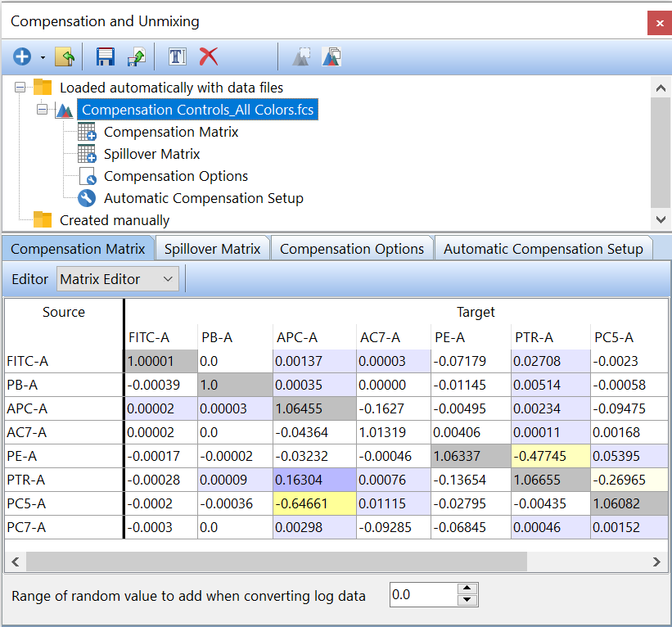Collapse the 'Loaded automatically with data files' folder
The width and height of the screenshot is (672, 627).
(x=20, y=88)
